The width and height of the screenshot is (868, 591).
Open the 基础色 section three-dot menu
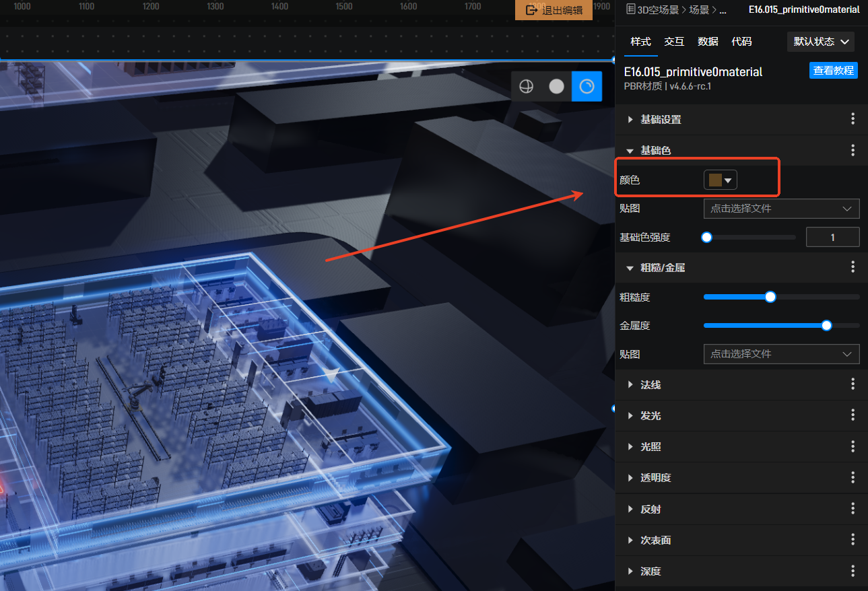[853, 150]
